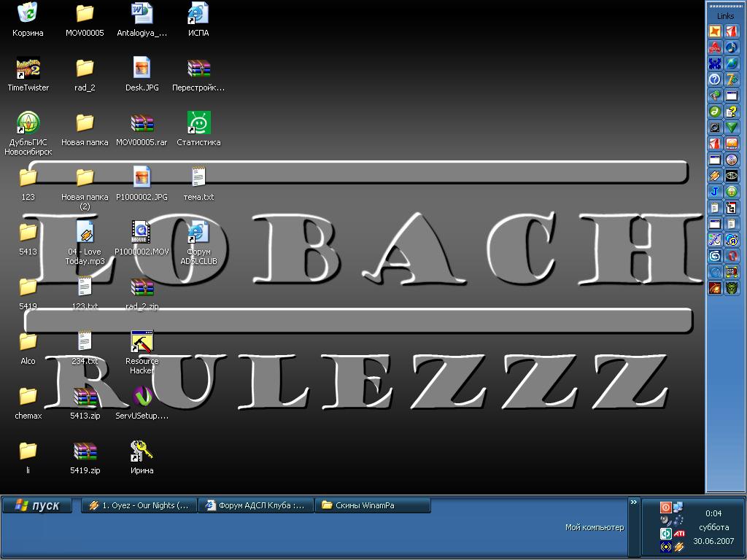This screenshot has height=560, width=747.
Task: Launch the Yandex Я icon in Links bar
Action: tap(732, 239)
